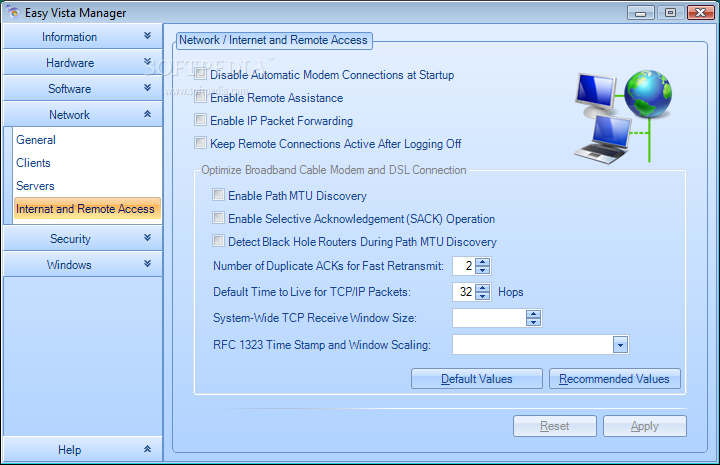Screen dimensions: 720x465
Task: Increase Duplicate ACKs spinner up arrow
Action: click(483, 262)
